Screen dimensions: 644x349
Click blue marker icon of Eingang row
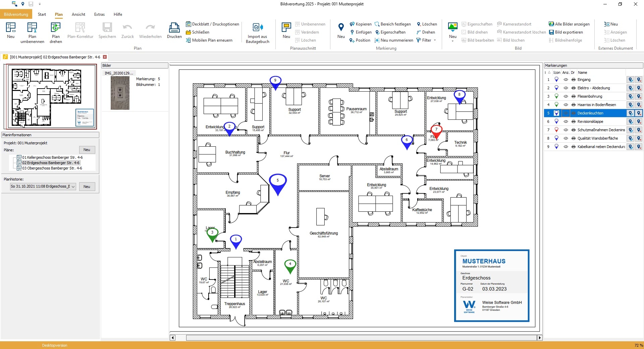(x=556, y=80)
